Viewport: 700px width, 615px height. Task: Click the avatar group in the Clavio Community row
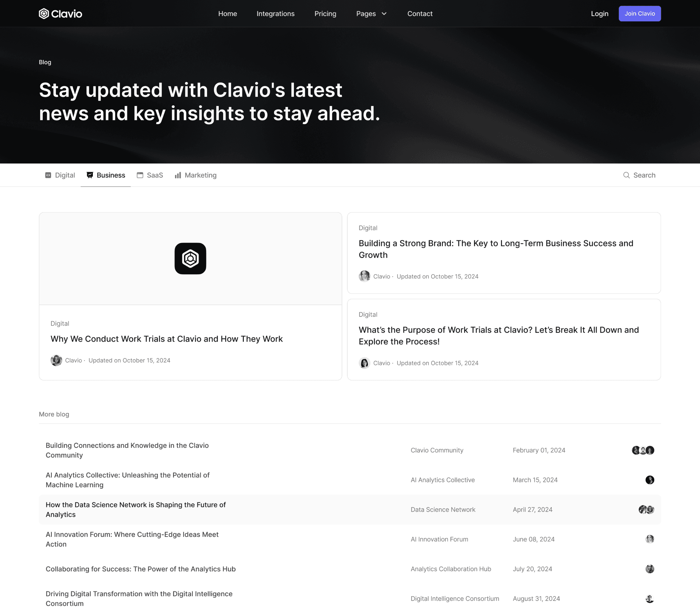(x=643, y=450)
